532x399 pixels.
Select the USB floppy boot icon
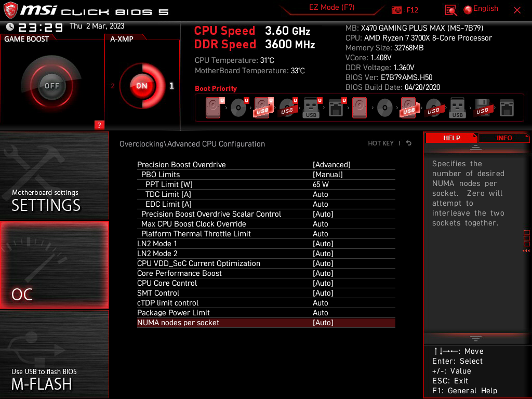(482, 108)
